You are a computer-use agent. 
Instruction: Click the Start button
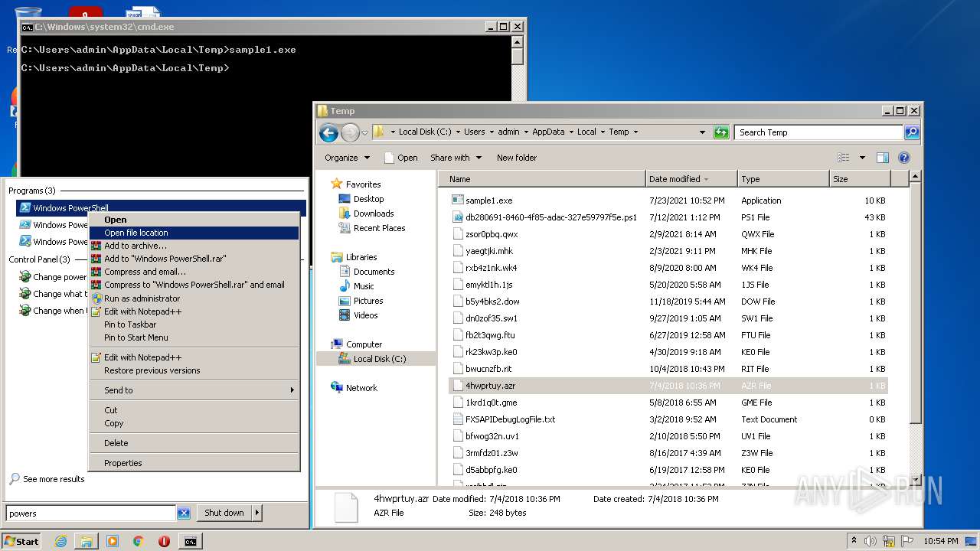click(21, 541)
